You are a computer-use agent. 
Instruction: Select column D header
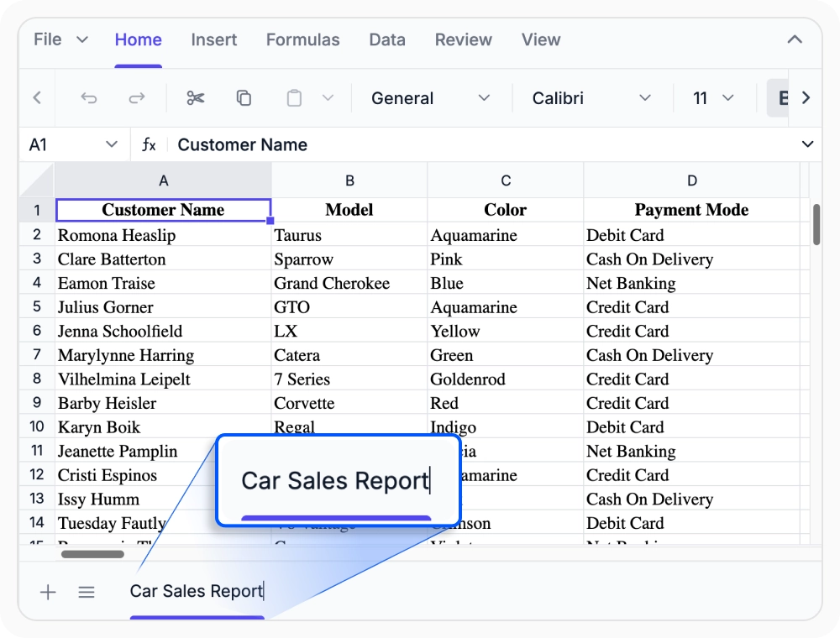691,181
